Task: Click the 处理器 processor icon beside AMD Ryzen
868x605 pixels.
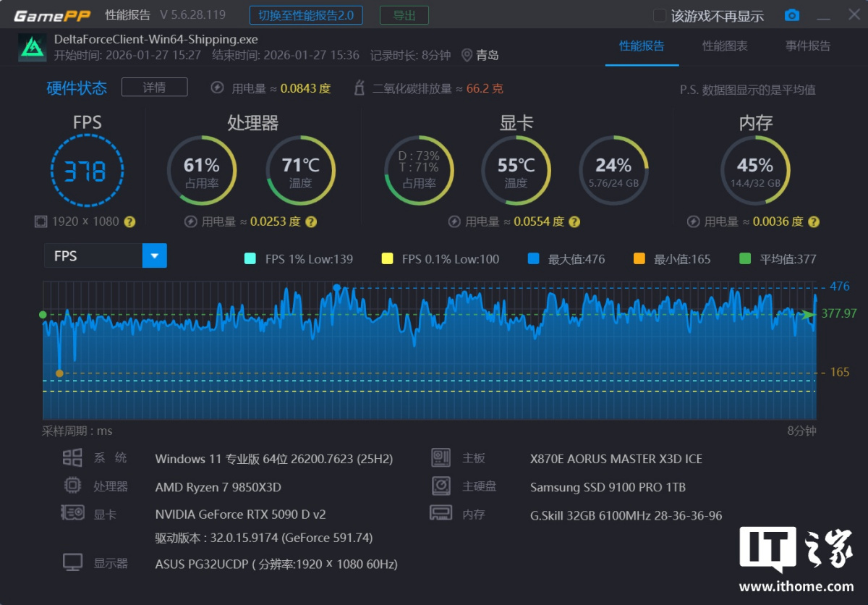Action: [x=72, y=486]
